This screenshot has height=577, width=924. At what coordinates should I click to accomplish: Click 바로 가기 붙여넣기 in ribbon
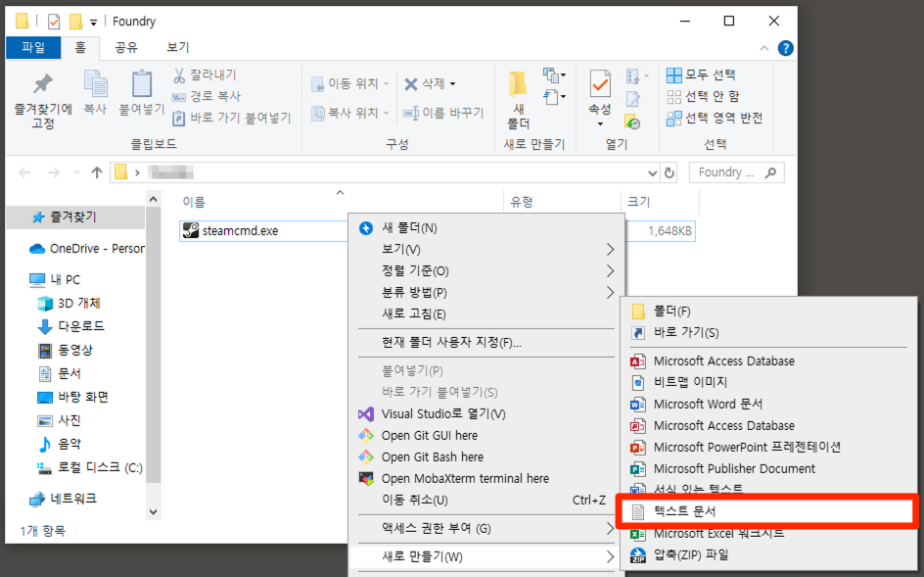[232, 118]
